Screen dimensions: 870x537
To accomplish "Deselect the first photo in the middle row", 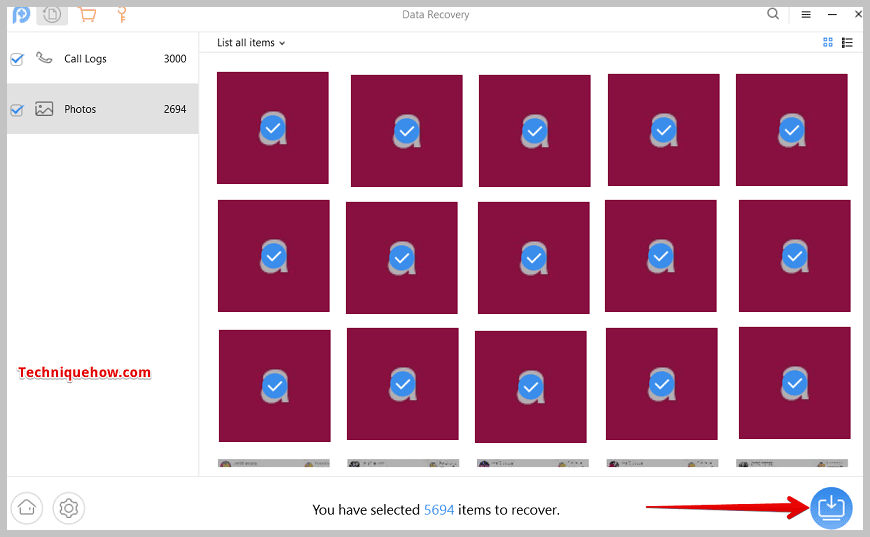I will coord(274,256).
